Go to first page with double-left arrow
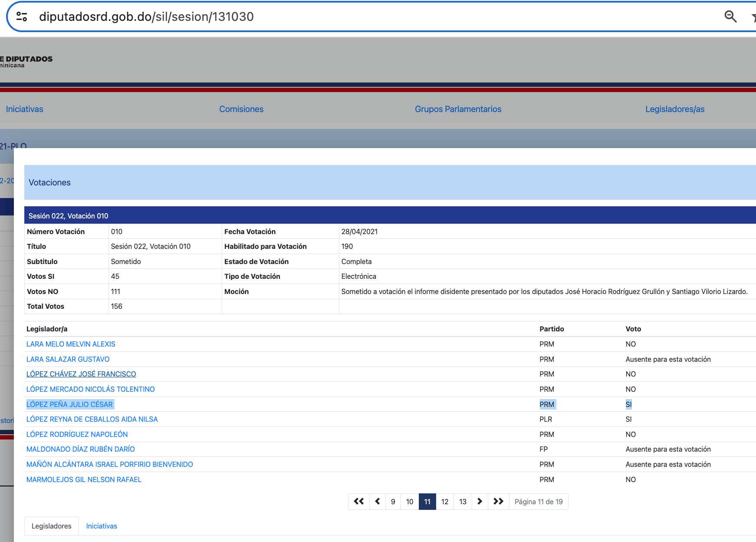 359,502
